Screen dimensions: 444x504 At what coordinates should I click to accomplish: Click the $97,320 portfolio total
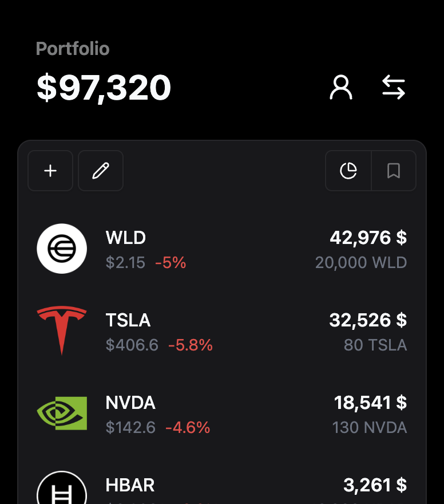pyautogui.click(x=104, y=88)
